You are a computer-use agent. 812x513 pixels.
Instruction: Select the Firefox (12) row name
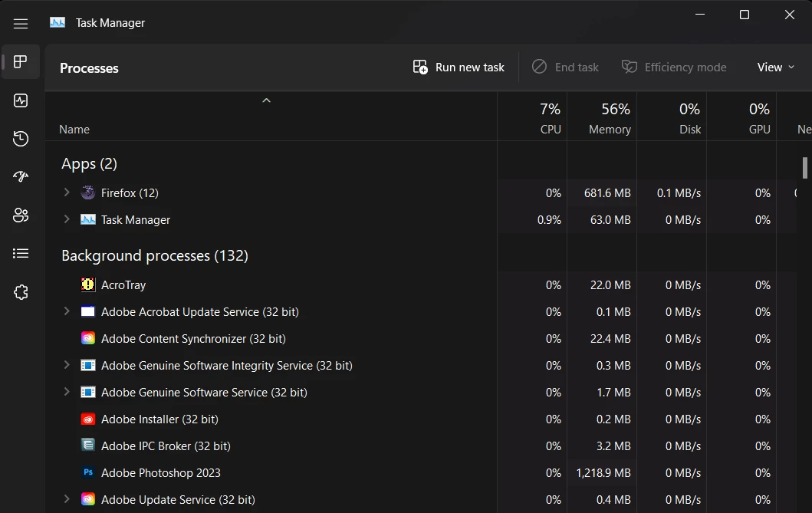pyautogui.click(x=130, y=193)
